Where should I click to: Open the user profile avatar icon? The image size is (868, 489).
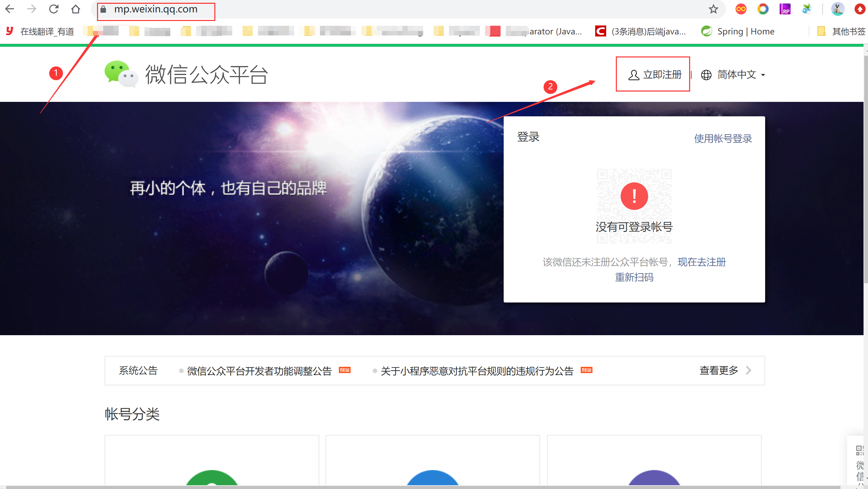click(837, 9)
